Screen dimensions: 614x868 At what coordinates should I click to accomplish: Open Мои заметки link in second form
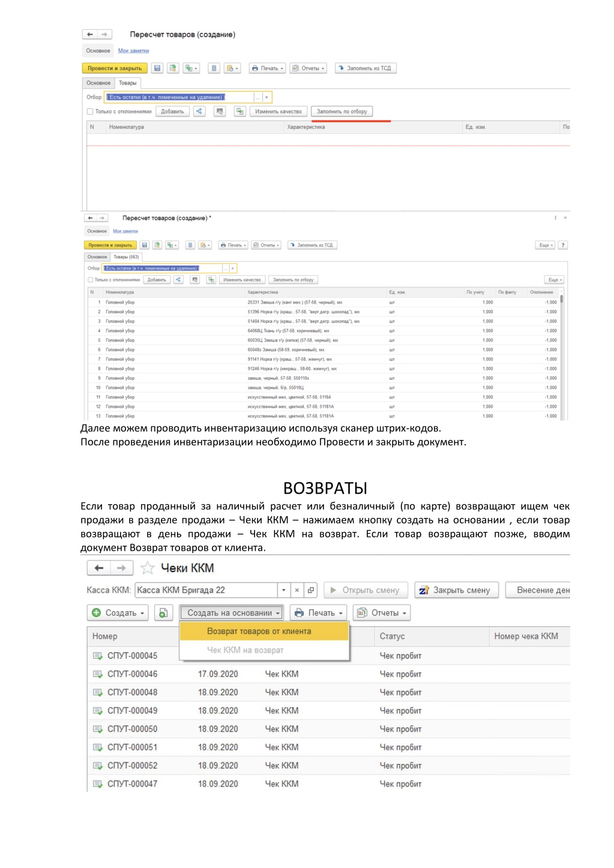coord(125,231)
